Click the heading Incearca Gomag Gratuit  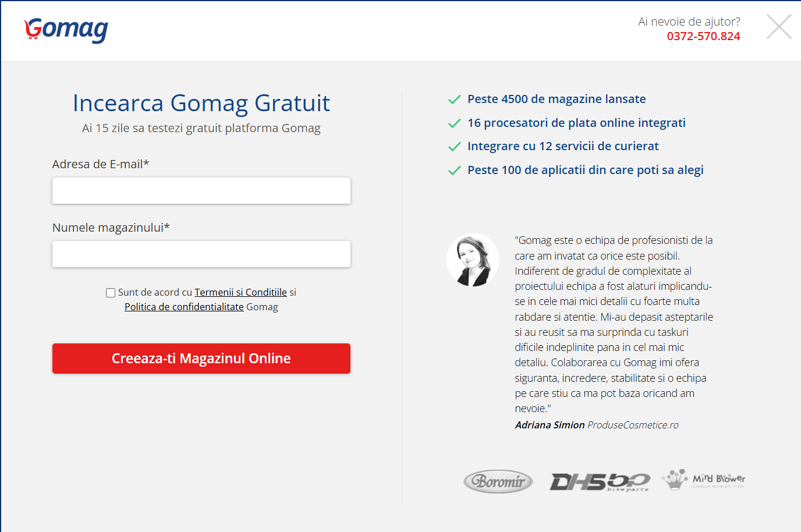[x=201, y=104]
